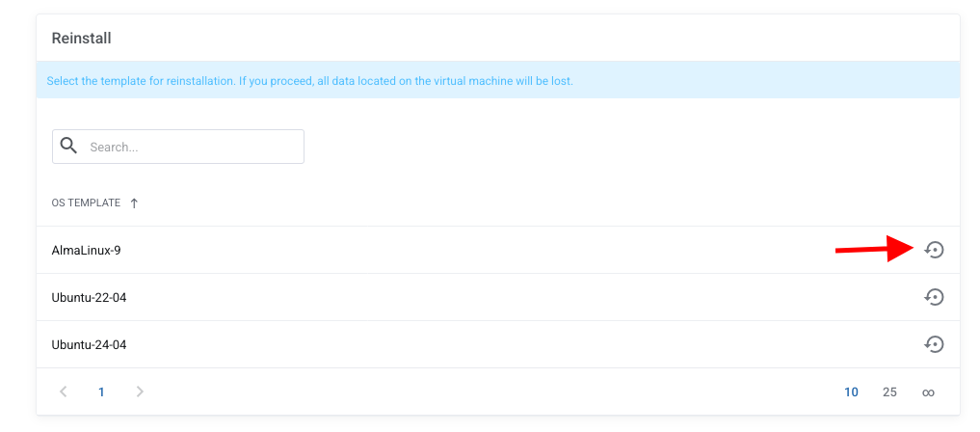Click the sort arrow beside OS TEMPLATE

134,203
